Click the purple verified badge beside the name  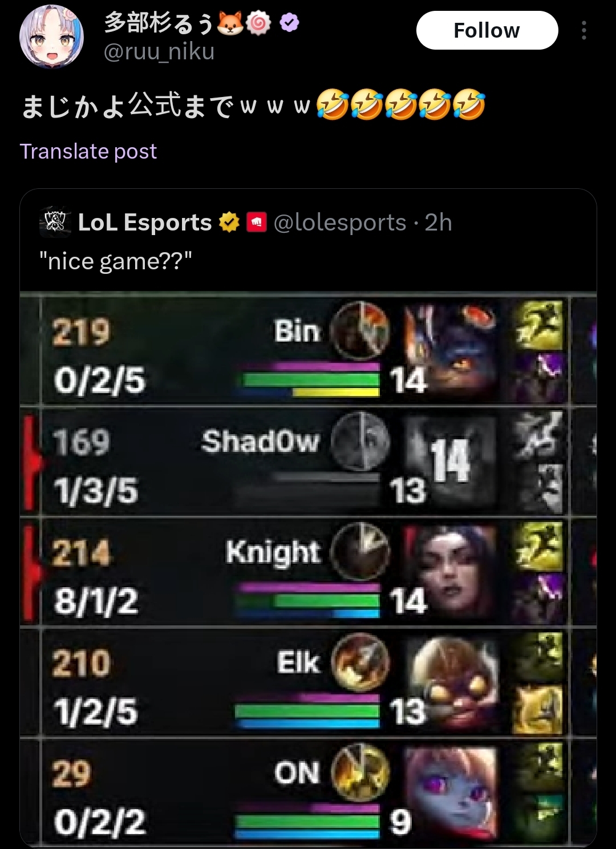coord(290,23)
